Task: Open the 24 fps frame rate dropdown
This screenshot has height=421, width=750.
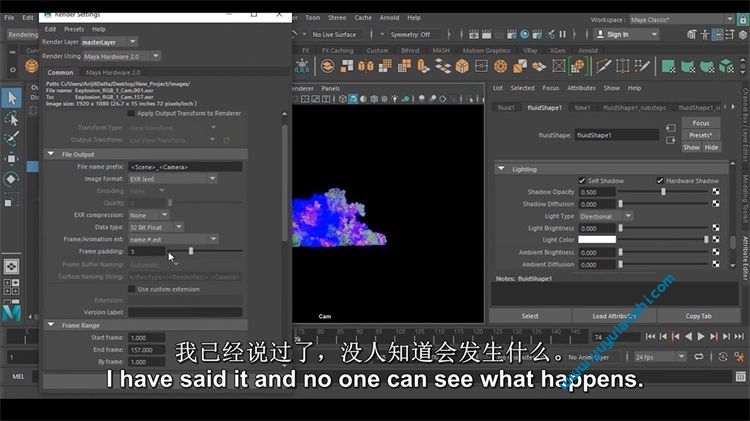Action: click(x=660, y=357)
